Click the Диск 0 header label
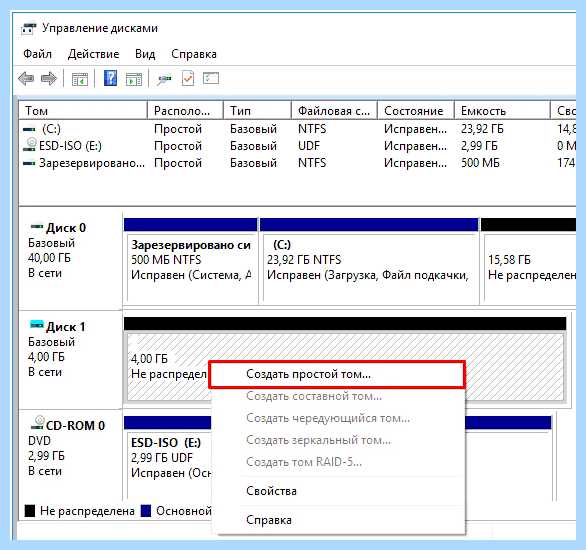Screen dimensions: 586x550 [x=66, y=228]
